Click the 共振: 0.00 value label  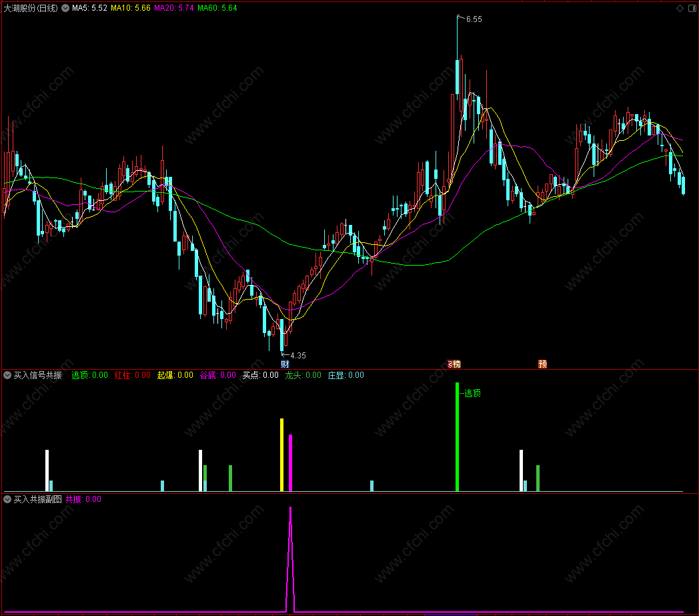click(83, 499)
